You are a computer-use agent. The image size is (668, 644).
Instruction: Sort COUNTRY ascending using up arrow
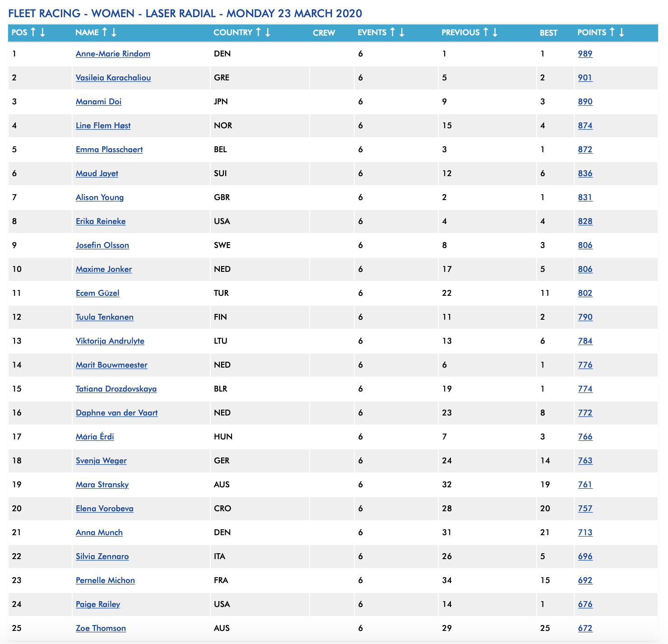[258, 32]
